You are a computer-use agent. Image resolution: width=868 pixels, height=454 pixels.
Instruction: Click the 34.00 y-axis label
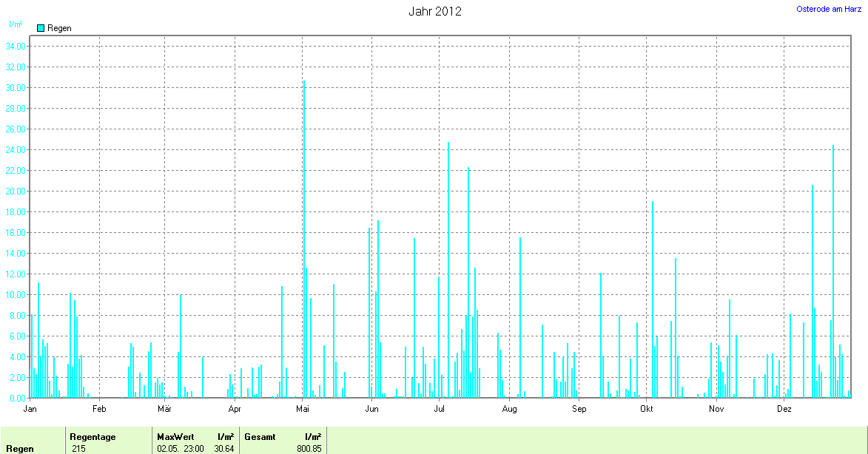(16, 46)
